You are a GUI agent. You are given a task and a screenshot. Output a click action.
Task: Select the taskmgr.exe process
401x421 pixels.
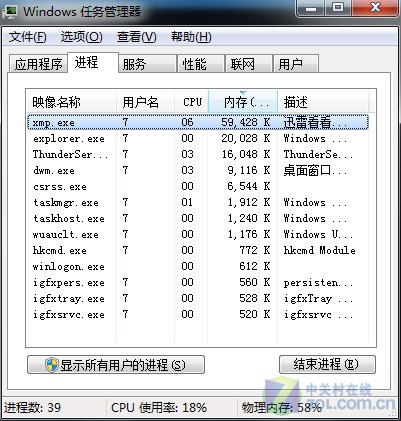coord(198,202)
